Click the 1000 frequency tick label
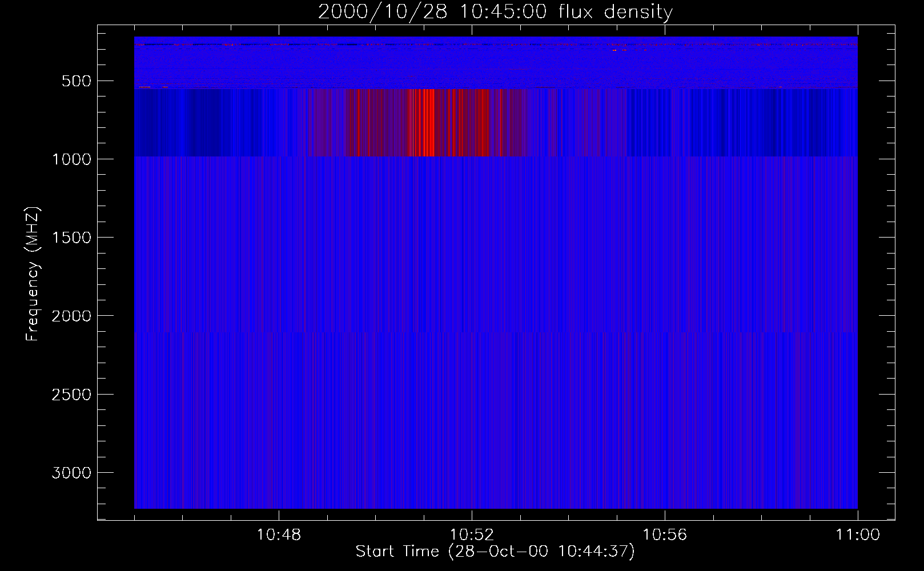The image size is (924, 571). [71, 159]
